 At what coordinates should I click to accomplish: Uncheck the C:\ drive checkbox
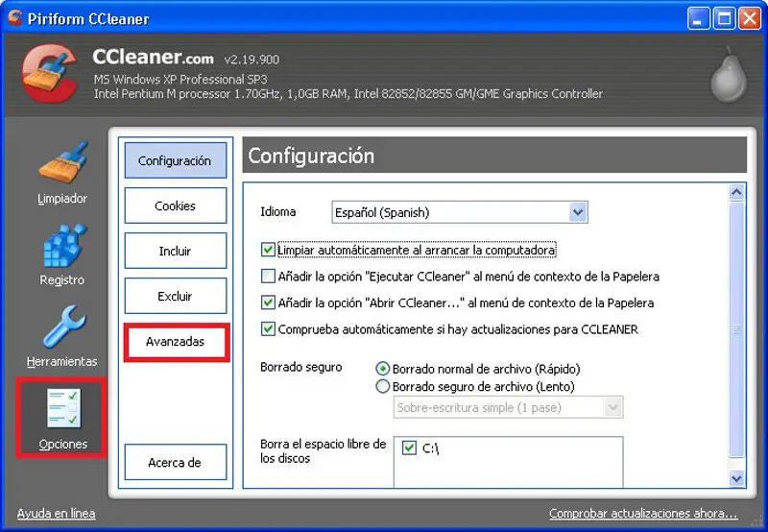click(x=409, y=447)
